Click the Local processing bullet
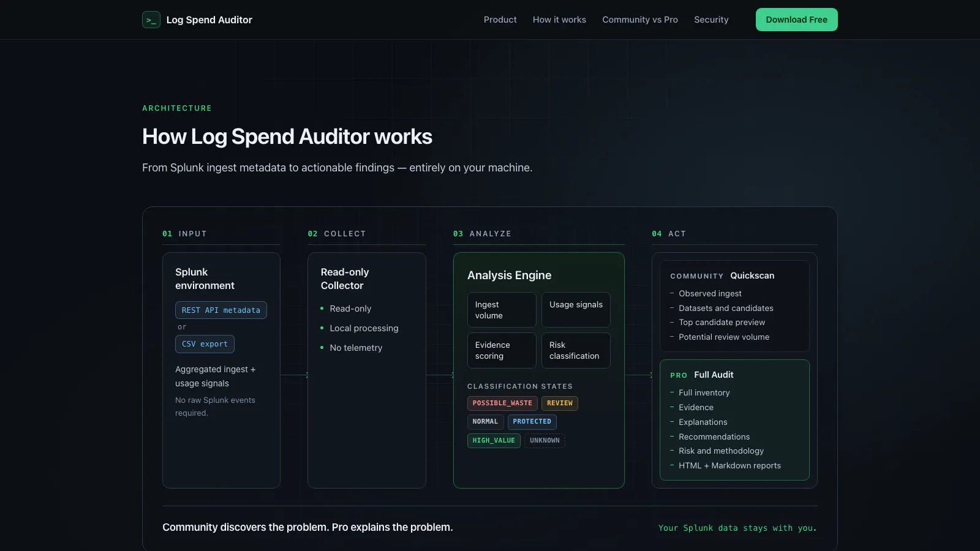Screen dimensions: 980x551 click(364, 328)
